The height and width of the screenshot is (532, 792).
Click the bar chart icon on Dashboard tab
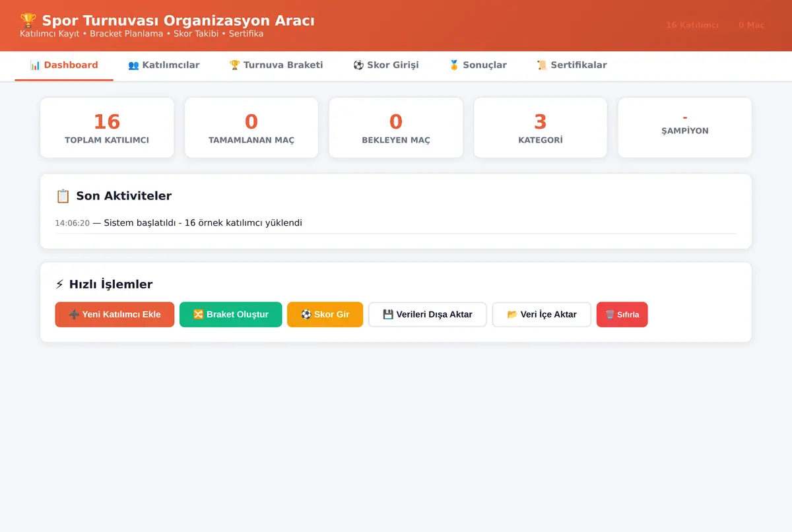pos(35,65)
